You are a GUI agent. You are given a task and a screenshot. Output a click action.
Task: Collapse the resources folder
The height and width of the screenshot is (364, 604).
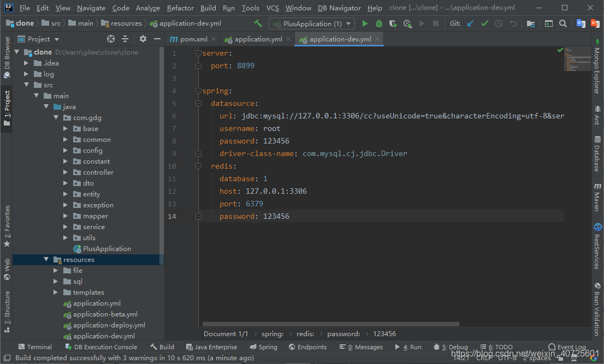(x=46, y=259)
